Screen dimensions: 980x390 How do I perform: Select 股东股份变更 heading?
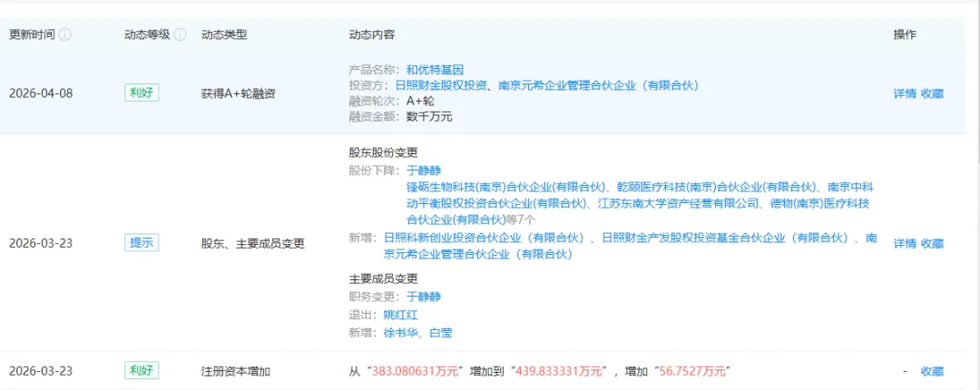tap(383, 151)
